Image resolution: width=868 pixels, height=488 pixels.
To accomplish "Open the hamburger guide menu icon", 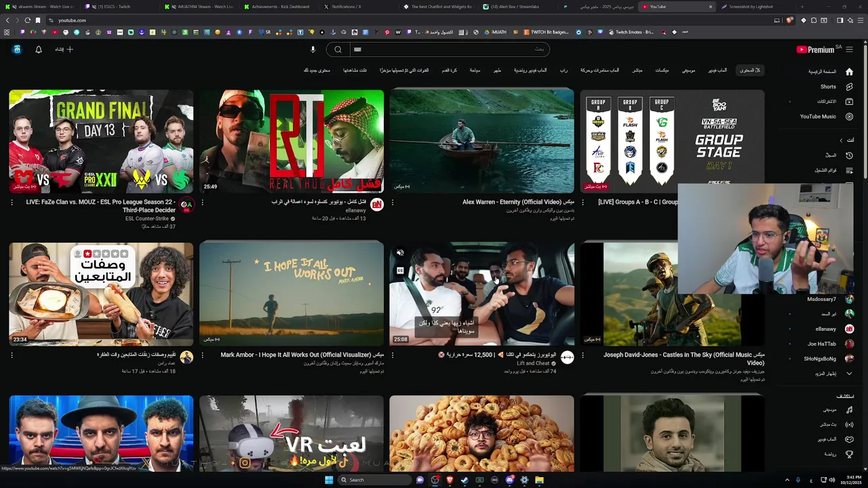I will coord(849,49).
